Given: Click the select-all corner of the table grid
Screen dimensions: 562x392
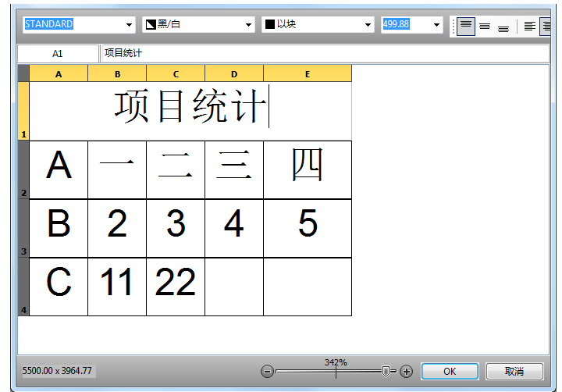Looking at the screenshot, I should tap(23, 73).
